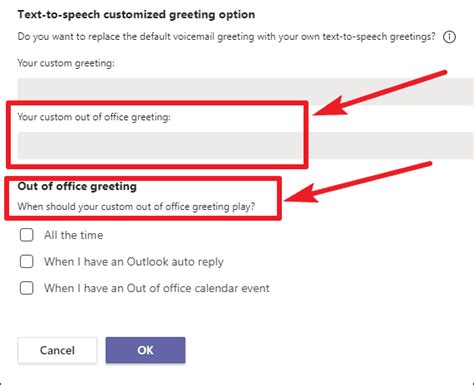This screenshot has width=474, height=385.
Task: Click the "Text-to-speech customized greeting option" heading
Action: [136, 15]
